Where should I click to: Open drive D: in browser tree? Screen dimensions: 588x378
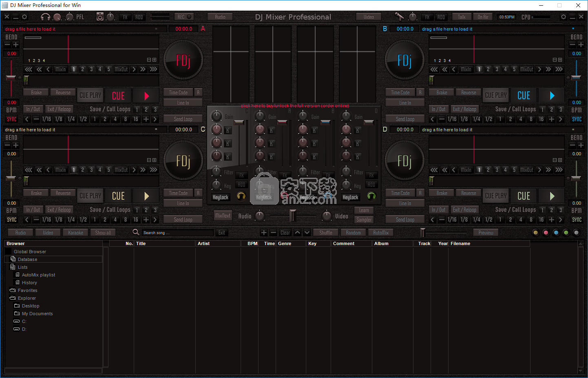[24, 329]
